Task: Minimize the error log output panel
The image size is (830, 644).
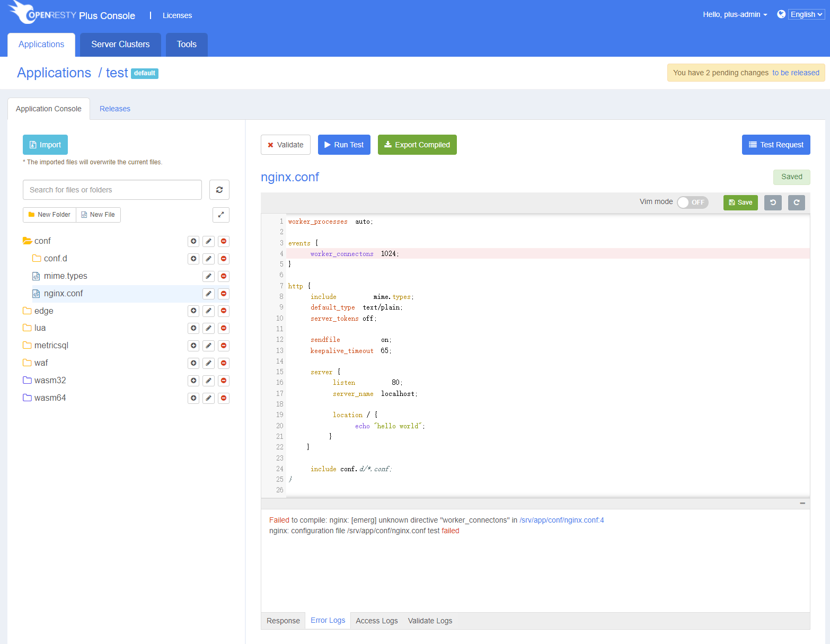Action: pyautogui.click(x=802, y=503)
